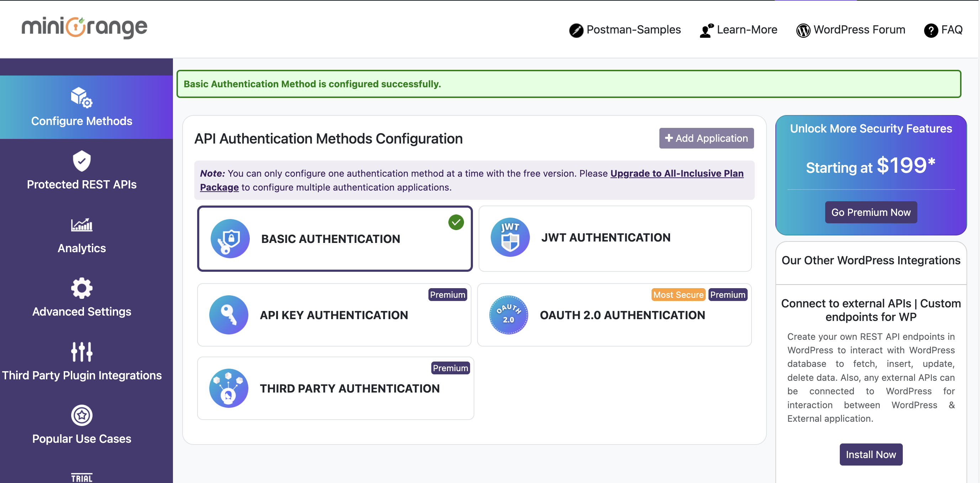This screenshot has width=980, height=483.
Task: Click the 'Unlock More Security Features' heading
Action: (x=871, y=129)
